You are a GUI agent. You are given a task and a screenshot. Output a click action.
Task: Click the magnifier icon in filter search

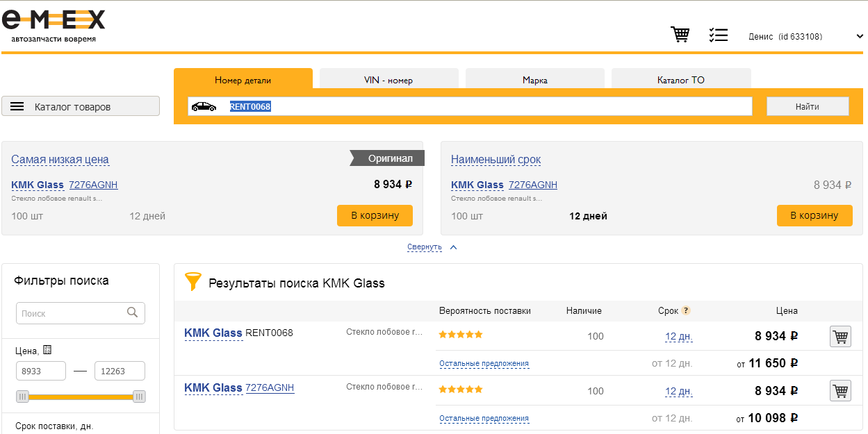click(132, 312)
